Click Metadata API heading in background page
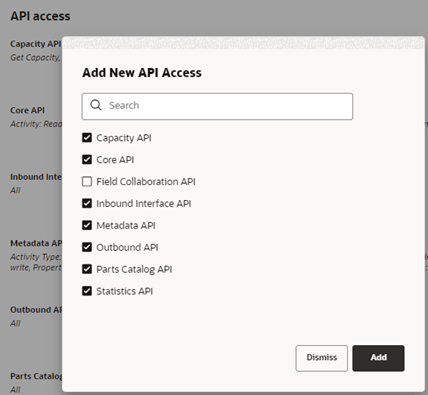Viewport: 428px width, 395px height. tap(36, 243)
